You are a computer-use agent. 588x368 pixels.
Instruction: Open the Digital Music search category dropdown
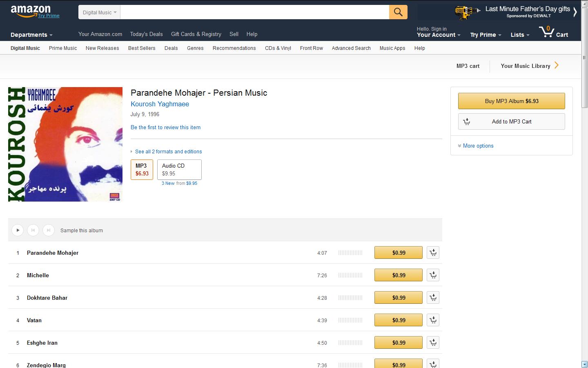[x=99, y=12]
